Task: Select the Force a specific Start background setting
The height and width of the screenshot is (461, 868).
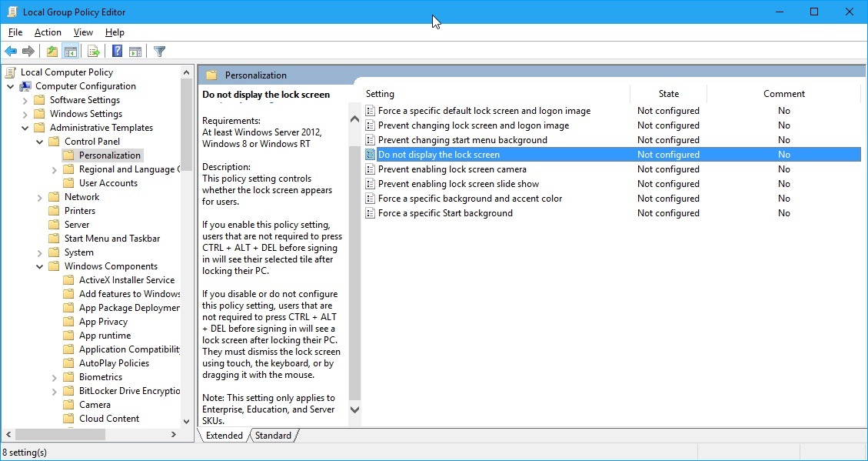Action: (444, 213)
